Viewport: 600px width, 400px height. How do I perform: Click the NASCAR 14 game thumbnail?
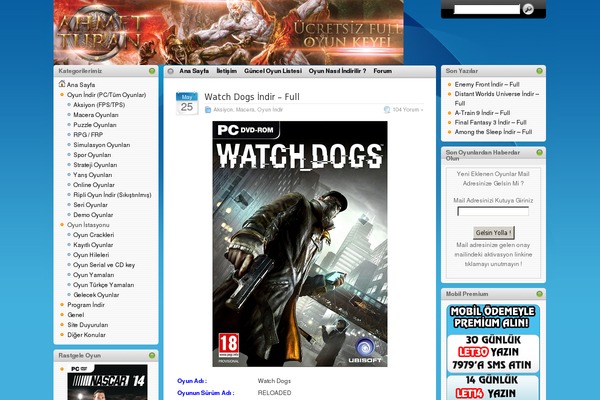point(108,382)
